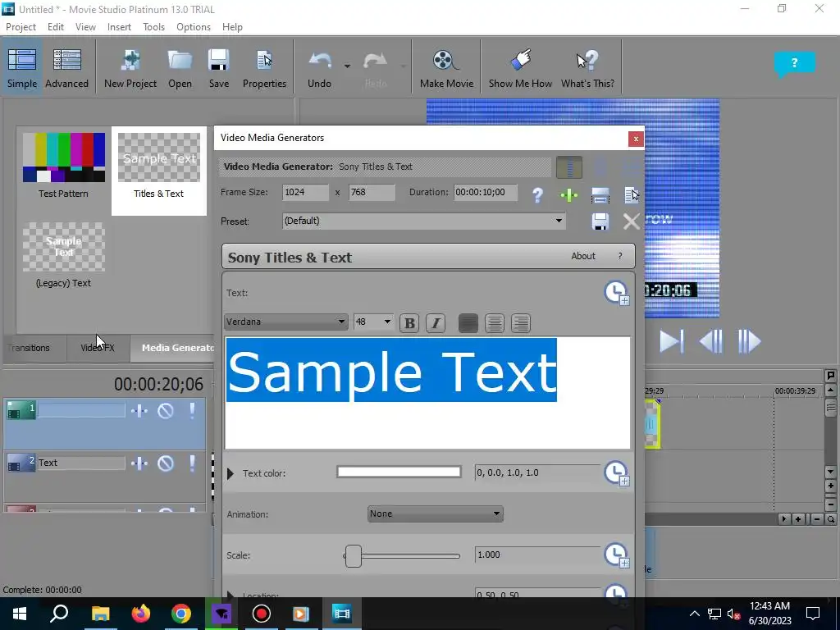Screen dimensions: 840x630
Task: Click the white Text color swatch
Action: pyautogui.click(x=399, y=472)
